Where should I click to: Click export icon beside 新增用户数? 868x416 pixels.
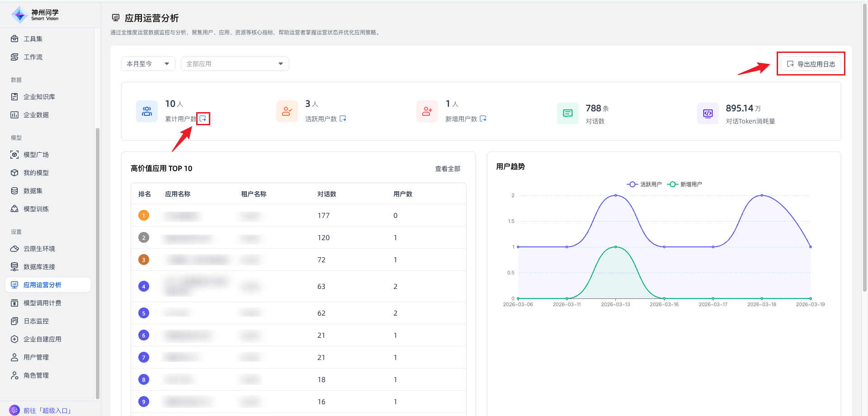[x=483, y=118]
